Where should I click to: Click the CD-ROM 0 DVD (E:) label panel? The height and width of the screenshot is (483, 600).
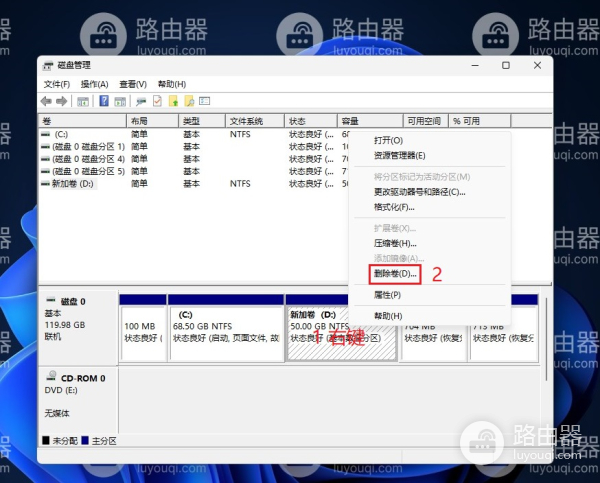coord(78,399)
